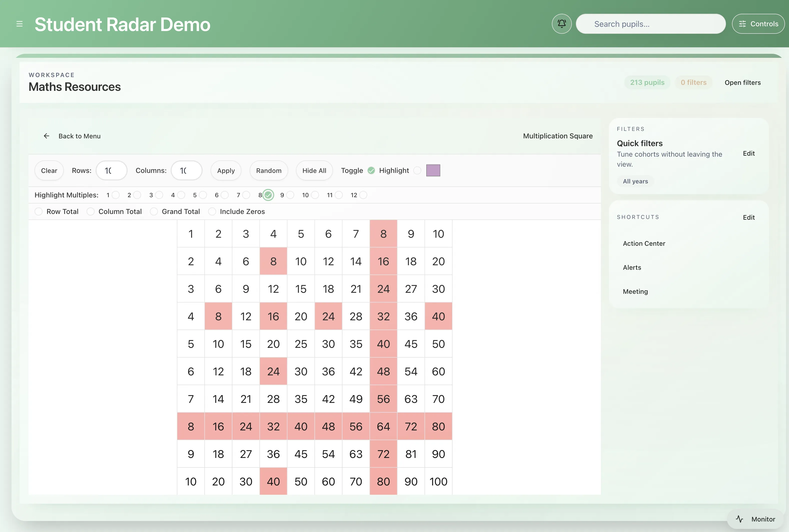789x532 pixels.
Task: Open the hamburger navigation menu
Action: click(19, 24)
